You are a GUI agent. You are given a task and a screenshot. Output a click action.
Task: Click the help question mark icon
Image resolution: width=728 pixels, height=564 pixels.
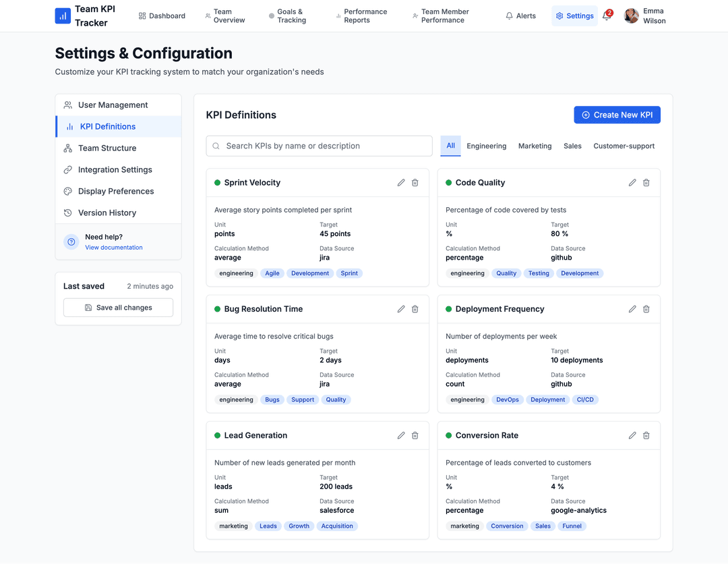pyautogui.click(x=71, y=242)
